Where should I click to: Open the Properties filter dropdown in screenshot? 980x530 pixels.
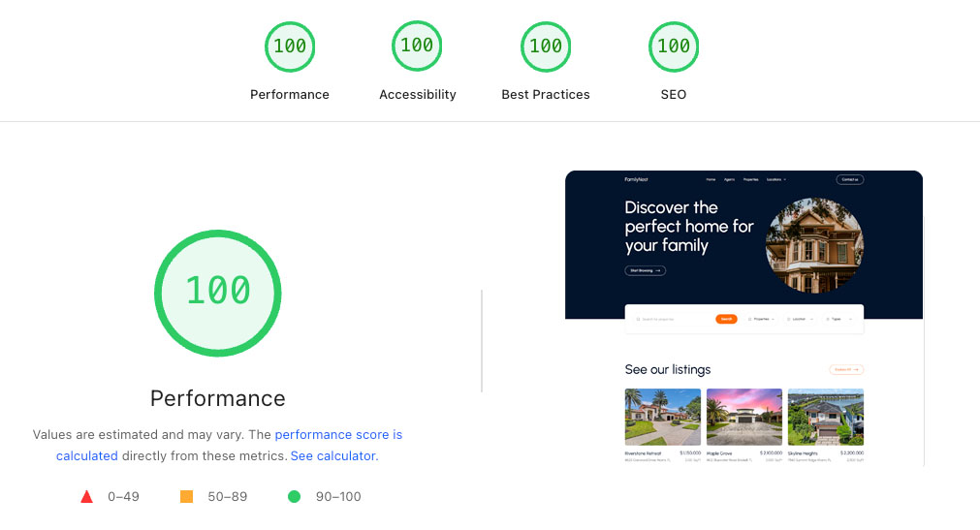pos(761,320)
